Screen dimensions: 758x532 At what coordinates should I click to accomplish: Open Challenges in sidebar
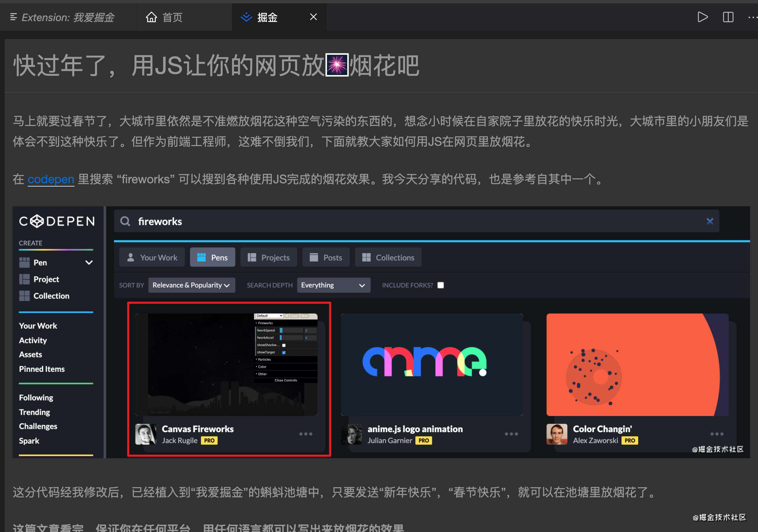click(38, 426)
